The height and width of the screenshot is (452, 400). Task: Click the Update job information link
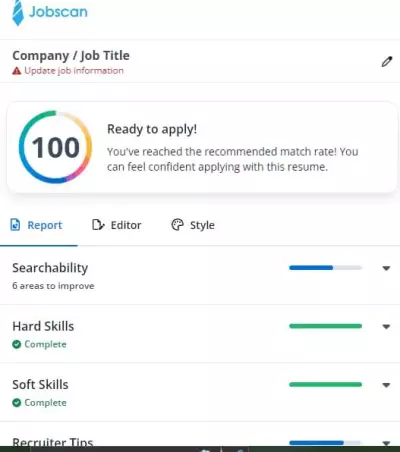pyautogui.click(x=74, y=71)
